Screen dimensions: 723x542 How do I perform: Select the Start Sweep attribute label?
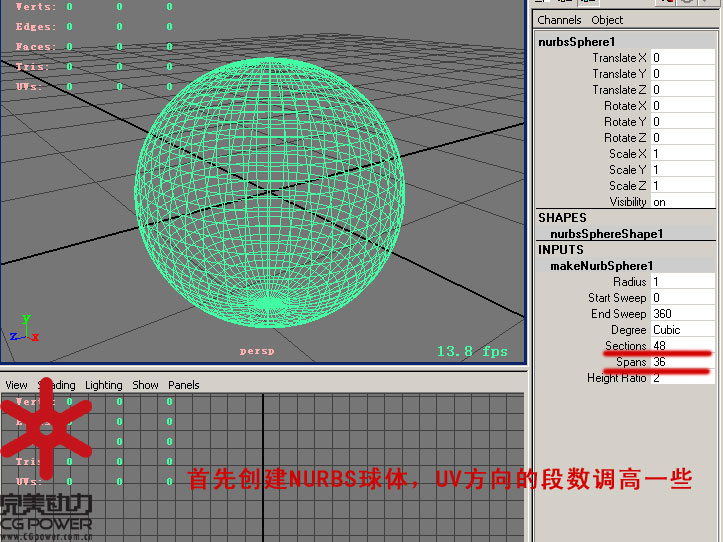617,298
